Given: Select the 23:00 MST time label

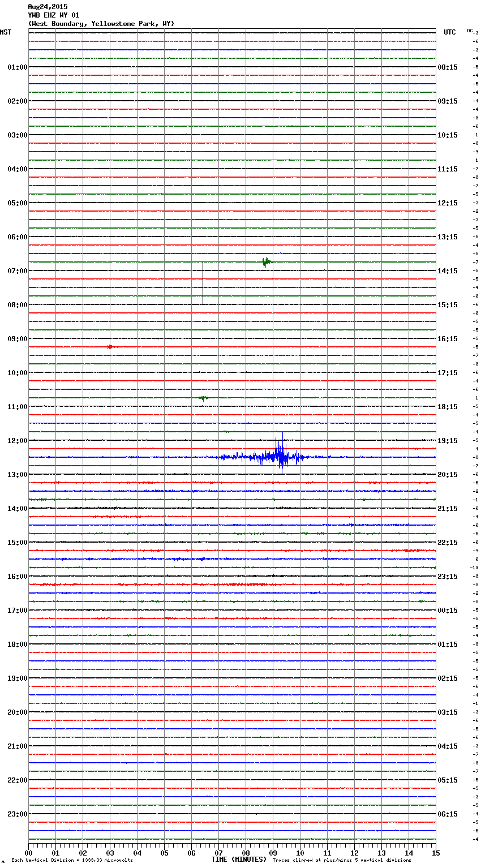Looking at the screenshot, I should tap(17, 814).
